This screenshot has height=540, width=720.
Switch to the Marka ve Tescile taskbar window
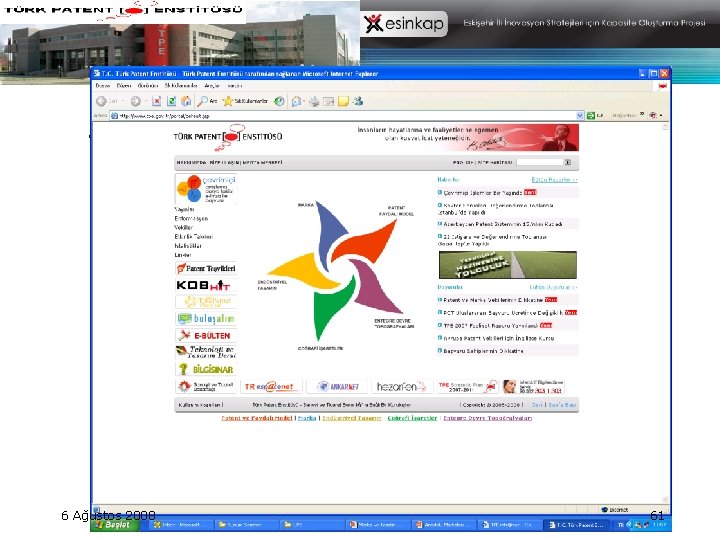click(376, 525)
